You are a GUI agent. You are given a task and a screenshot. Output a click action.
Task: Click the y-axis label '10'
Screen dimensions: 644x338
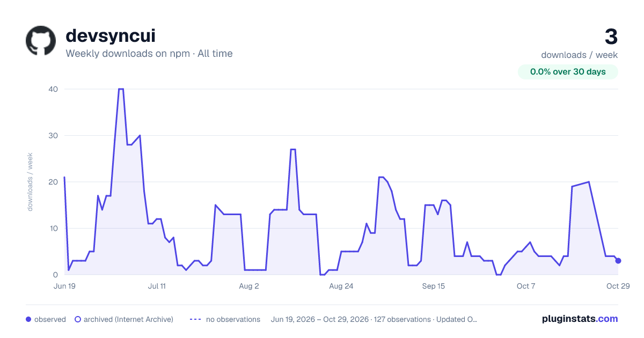tap(54, 228)
